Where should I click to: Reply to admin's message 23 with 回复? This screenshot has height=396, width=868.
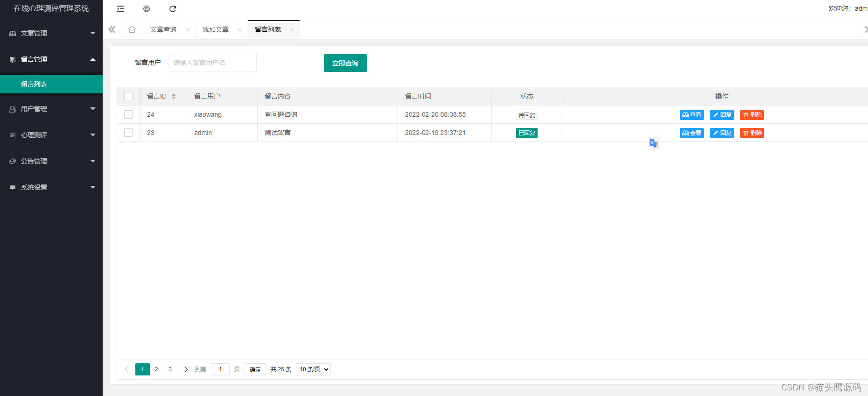tap(722, 133)
